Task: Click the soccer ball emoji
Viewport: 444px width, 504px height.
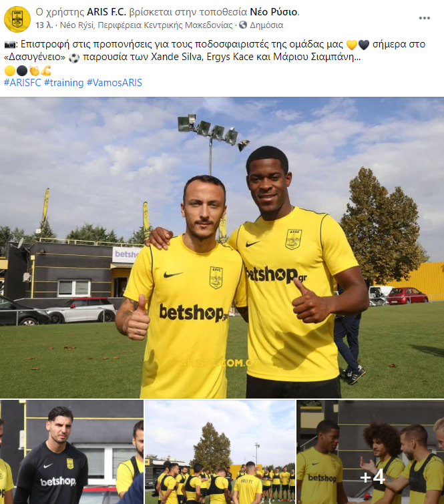Action: 74,58
